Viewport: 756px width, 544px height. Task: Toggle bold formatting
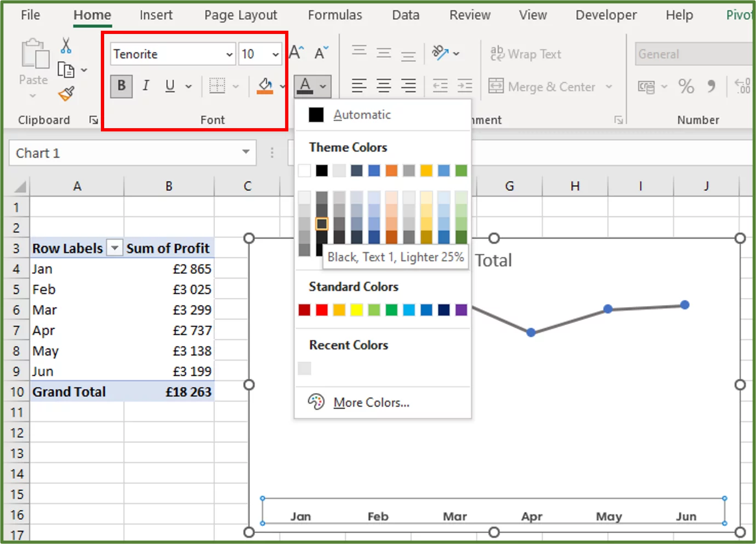[121, 86]
